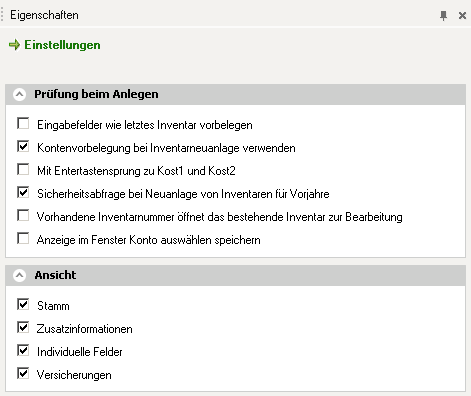Click the Prüfung beim Anlegen header text
Screen dimensions: 471x396
coord(96,94)
